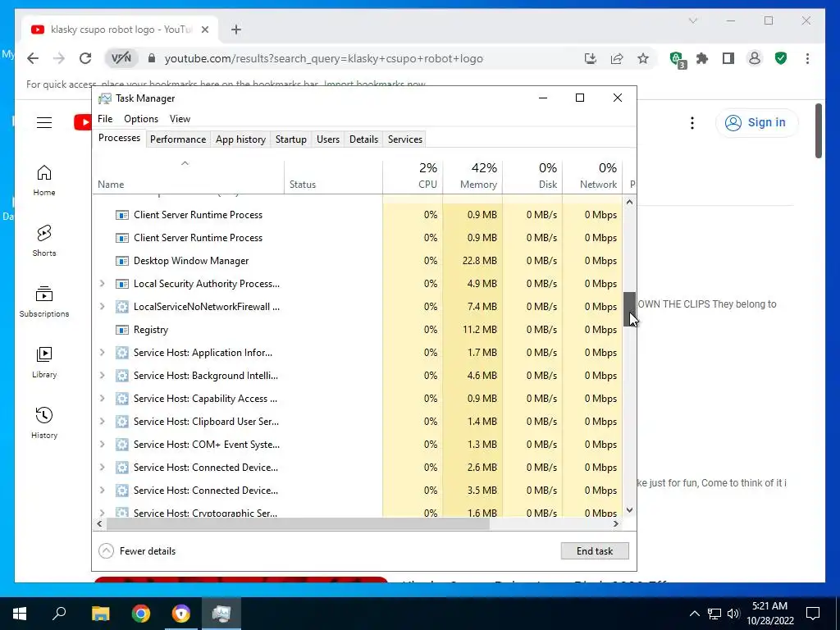
Task: Click YouTube page vertical scrollbar
Action: tap(819, 131)
